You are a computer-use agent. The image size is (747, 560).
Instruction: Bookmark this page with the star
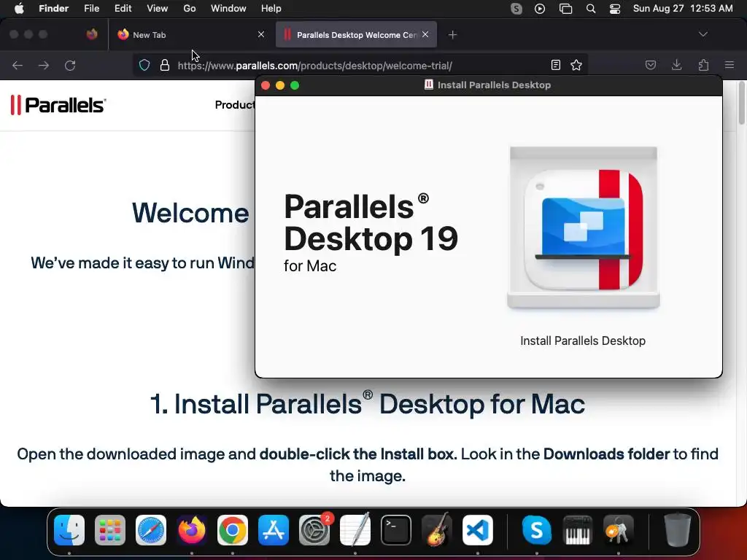pyautogui.click(x=576, y=65)
